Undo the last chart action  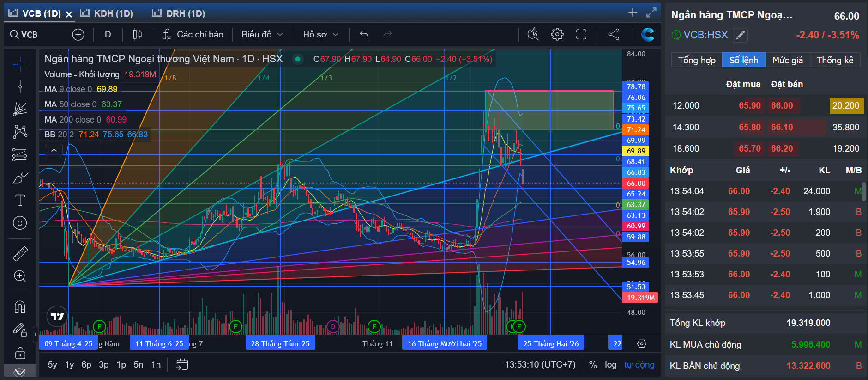pyautogui.click(x=364, y=35)
